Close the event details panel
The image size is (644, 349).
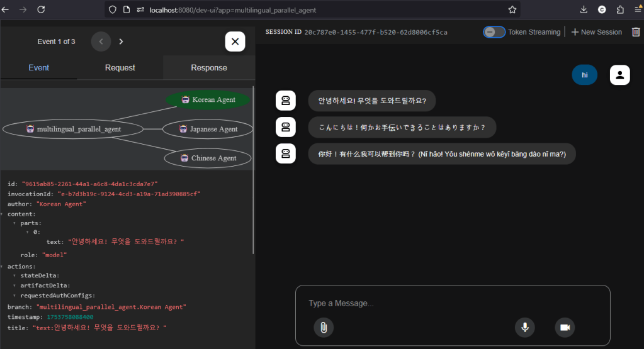pos(235,42)
